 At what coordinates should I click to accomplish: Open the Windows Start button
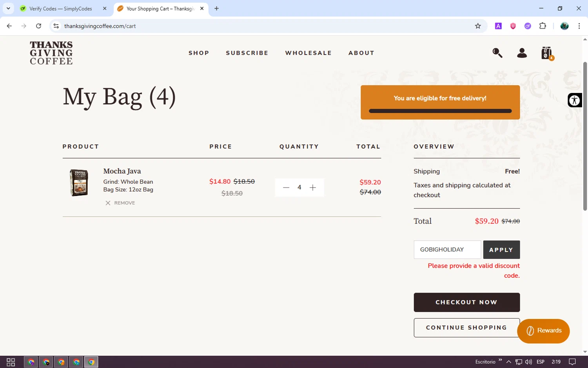click(x=11, y=362)
